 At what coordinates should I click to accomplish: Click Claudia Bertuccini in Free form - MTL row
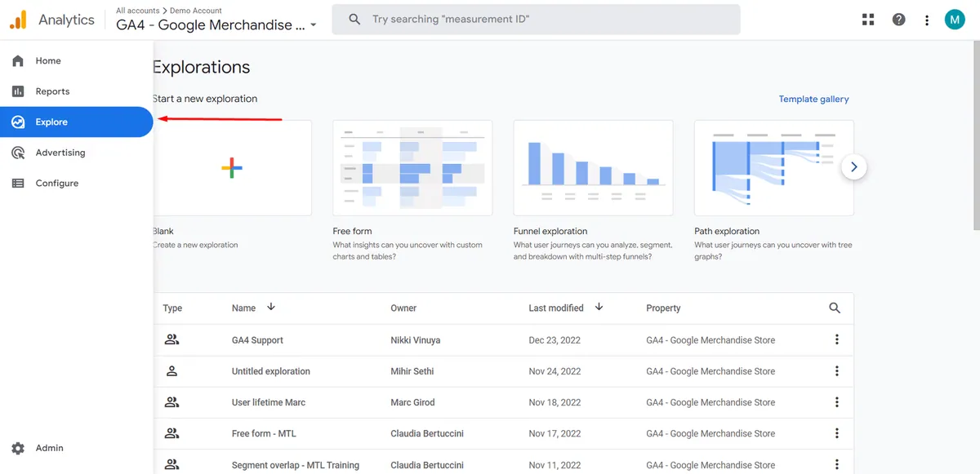[429, 433]
